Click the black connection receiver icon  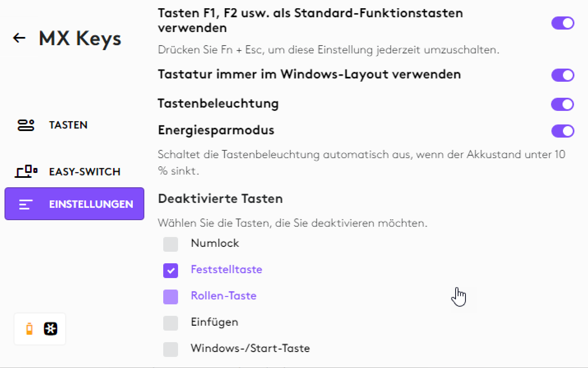pos(51,329)
